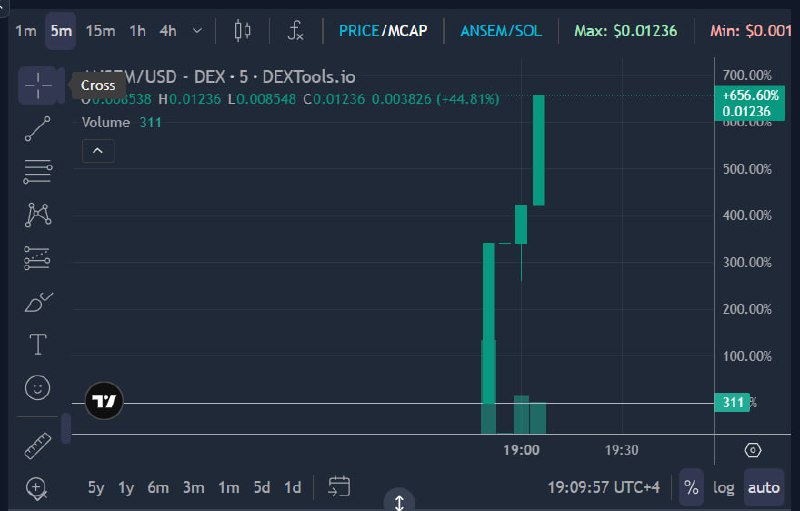The width and height of the screenshot is (800, 511).
Task: Toggle the log scale mode
Action: [x=723, y=488]
